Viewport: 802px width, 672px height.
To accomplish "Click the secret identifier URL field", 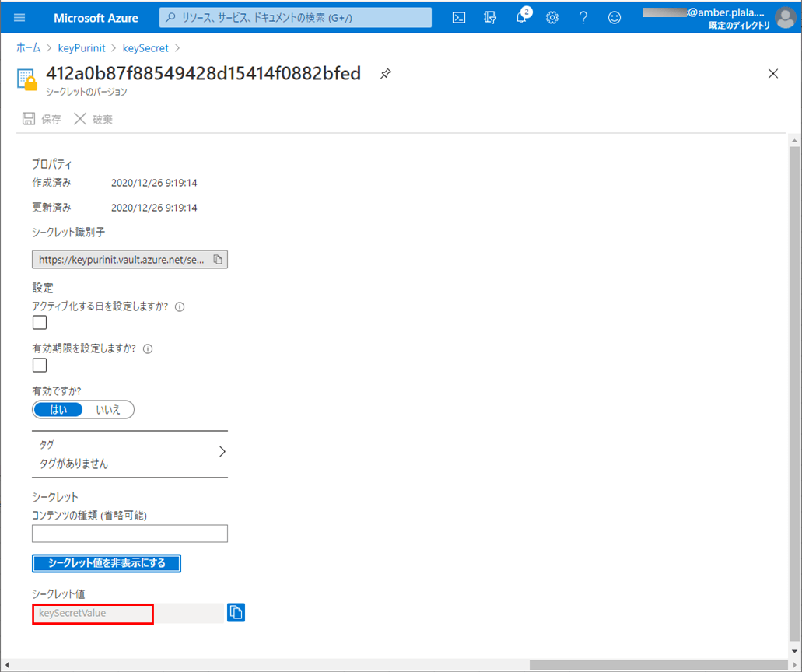I will pos(130,259).
